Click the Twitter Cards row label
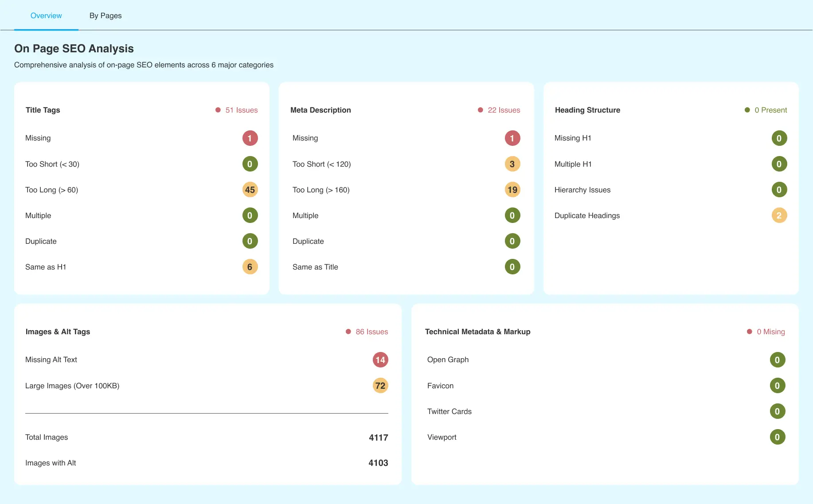The image size is (813, 504). (x=449, y=411)
